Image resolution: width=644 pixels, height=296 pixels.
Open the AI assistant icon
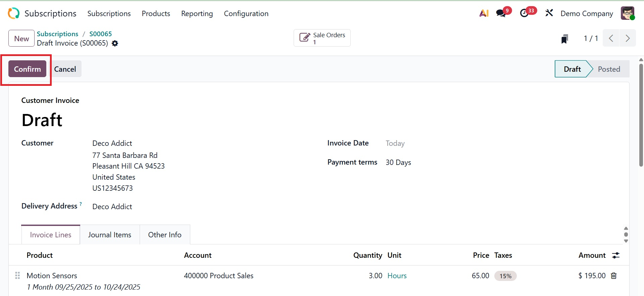484,13
